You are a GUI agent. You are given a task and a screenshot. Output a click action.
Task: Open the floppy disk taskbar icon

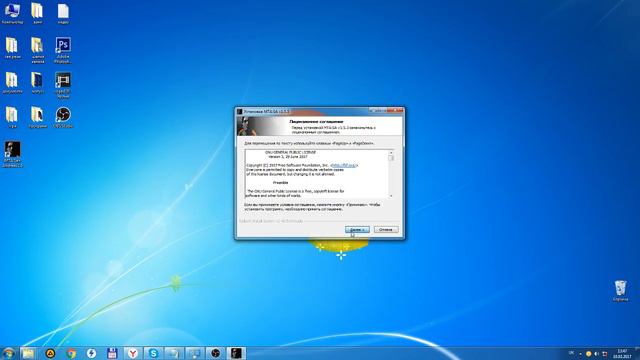(112, 353)
